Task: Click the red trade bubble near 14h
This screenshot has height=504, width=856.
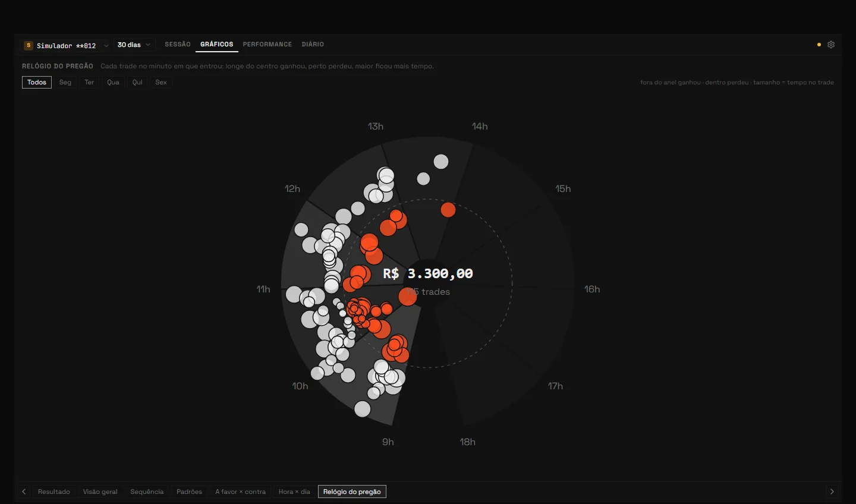Action: coord(448,210)
